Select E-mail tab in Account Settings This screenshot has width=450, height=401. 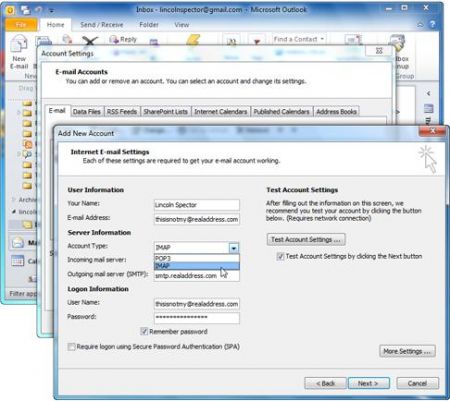pos(57,111)
